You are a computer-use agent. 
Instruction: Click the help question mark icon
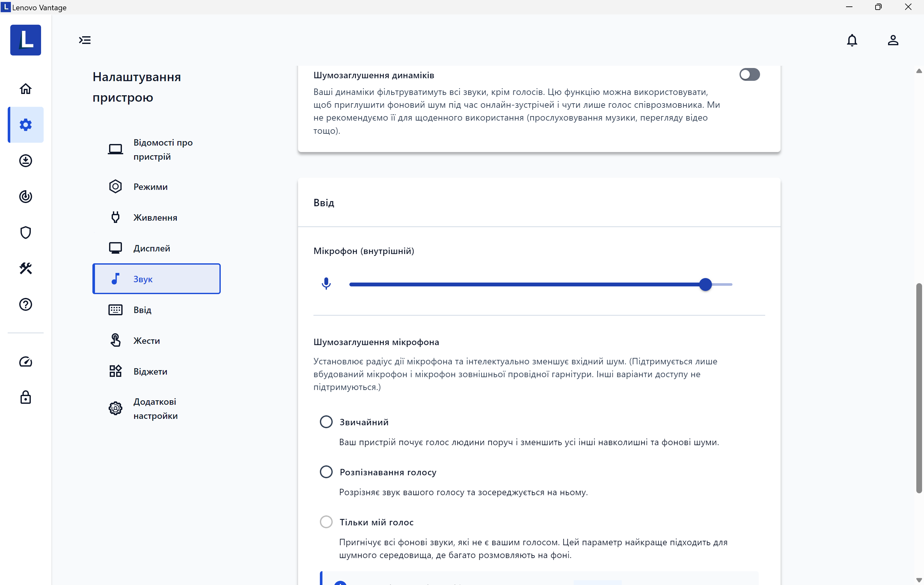[25, 304]
